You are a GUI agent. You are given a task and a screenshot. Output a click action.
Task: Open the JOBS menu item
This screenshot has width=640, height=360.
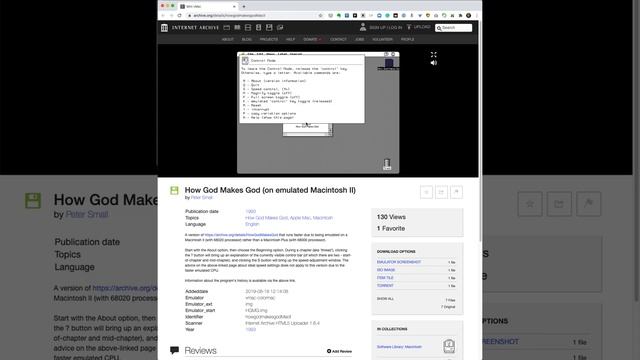point(359,40)
